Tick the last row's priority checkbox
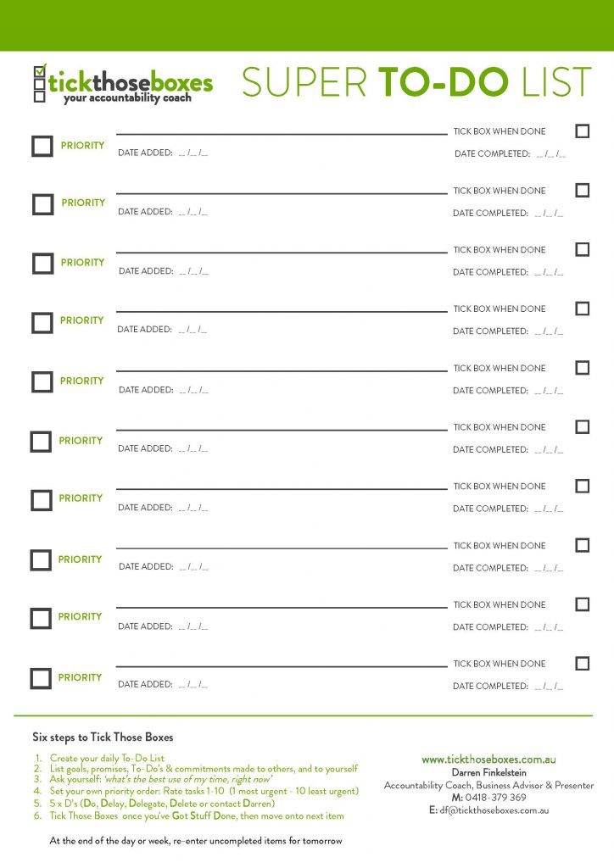This screenshot has height=868, width=614. (x=41, y=679)
